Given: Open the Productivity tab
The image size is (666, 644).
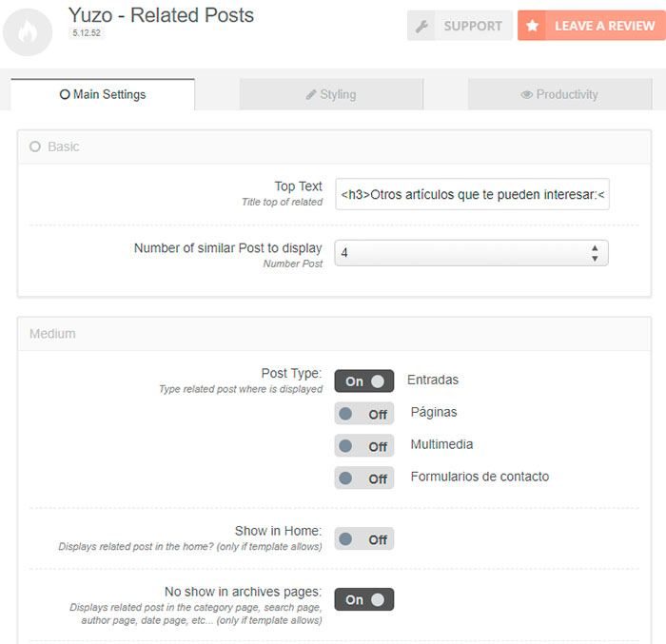Looking at the screenshot, I should (559, 94).
